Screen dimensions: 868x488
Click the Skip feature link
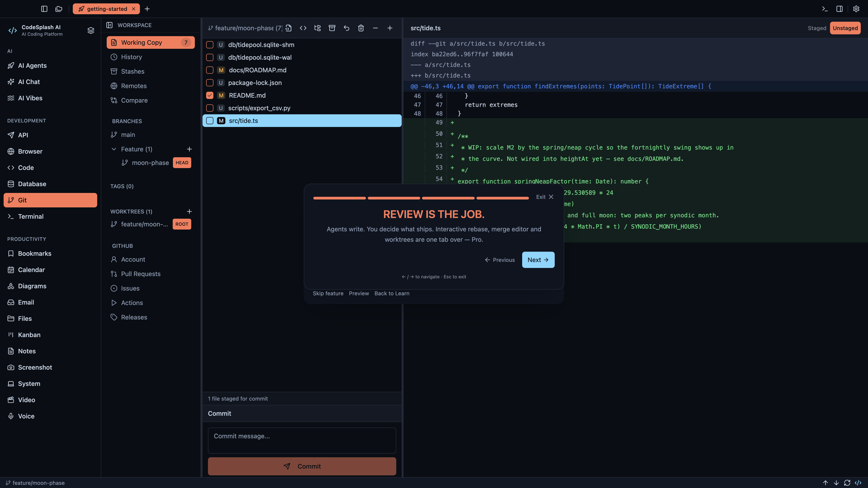coord(328,293)
